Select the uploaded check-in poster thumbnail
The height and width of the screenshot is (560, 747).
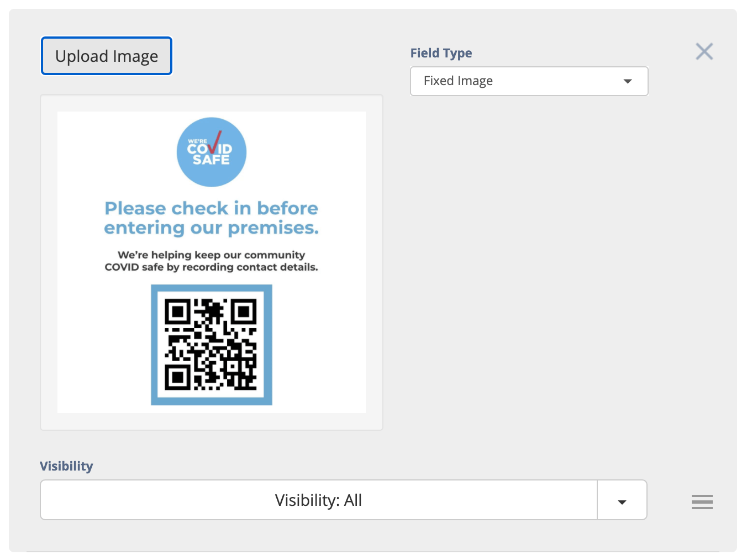point(211,262)
